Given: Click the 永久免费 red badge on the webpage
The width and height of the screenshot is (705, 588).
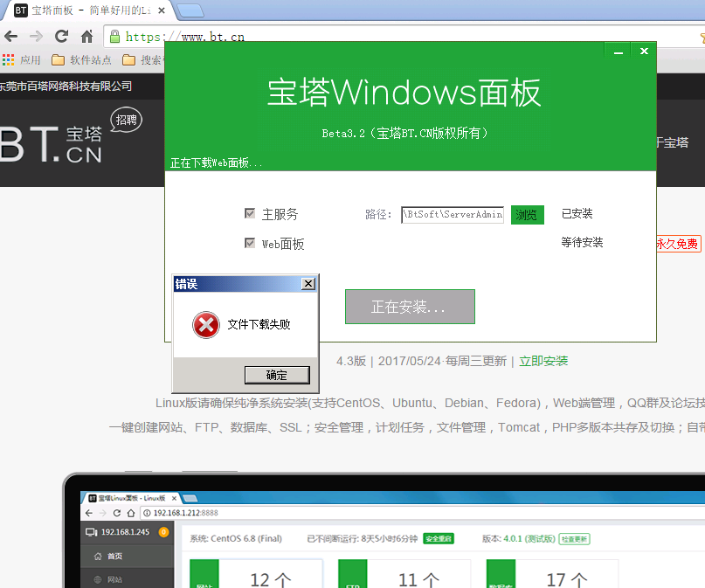Looking at the screenshot, I should click(x=677, y=244).
